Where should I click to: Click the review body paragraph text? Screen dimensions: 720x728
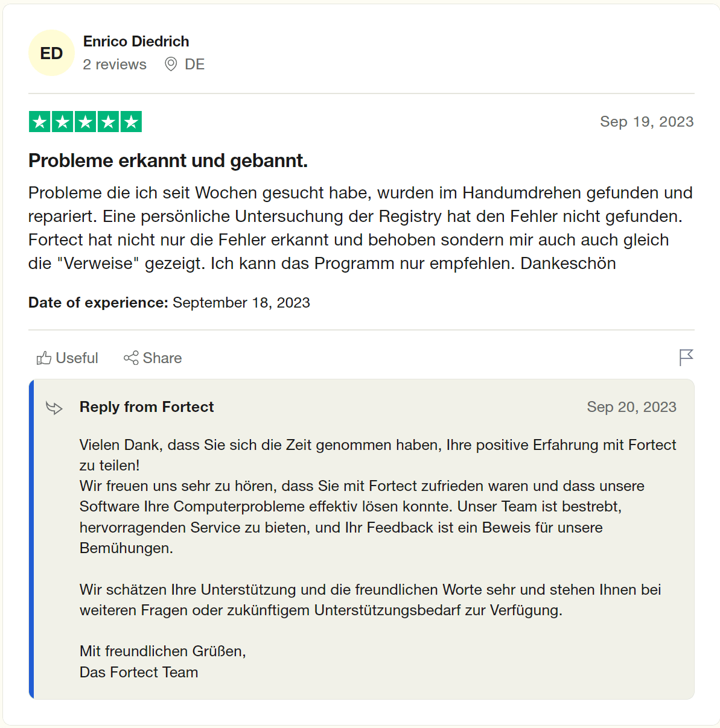(360, 228)
